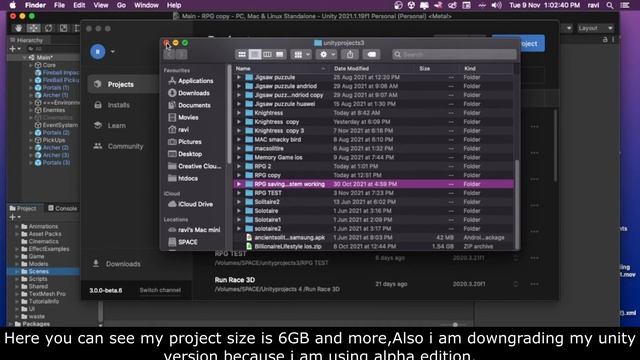This screenshot has height=360, width=640.
Task: Expand the Knightress folder
Action: (239, 113)
